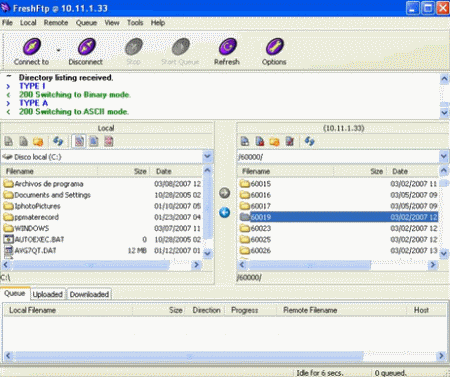Click the log pane scroll-up arrow

coord(444,79)
